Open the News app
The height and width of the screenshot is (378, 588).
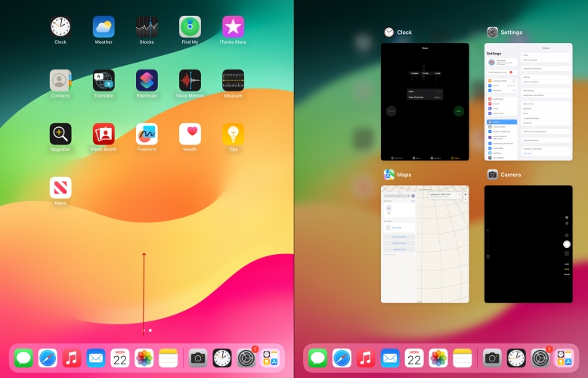point(60,187)
